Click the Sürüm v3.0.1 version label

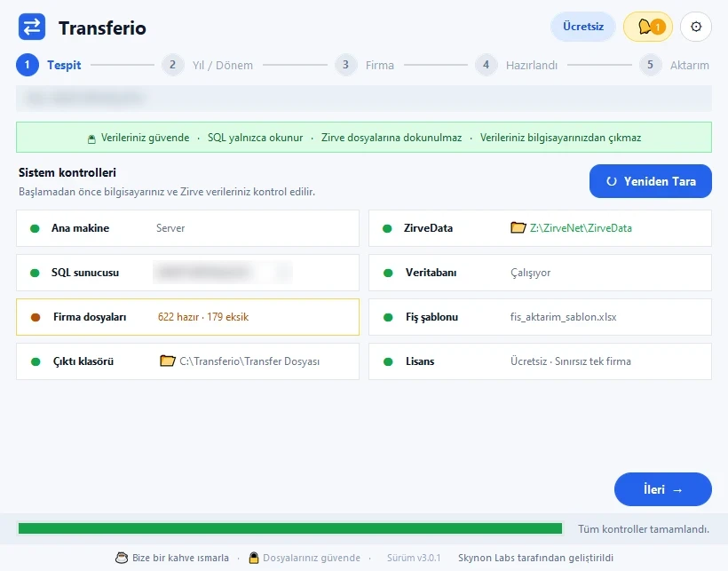[414, 558]
